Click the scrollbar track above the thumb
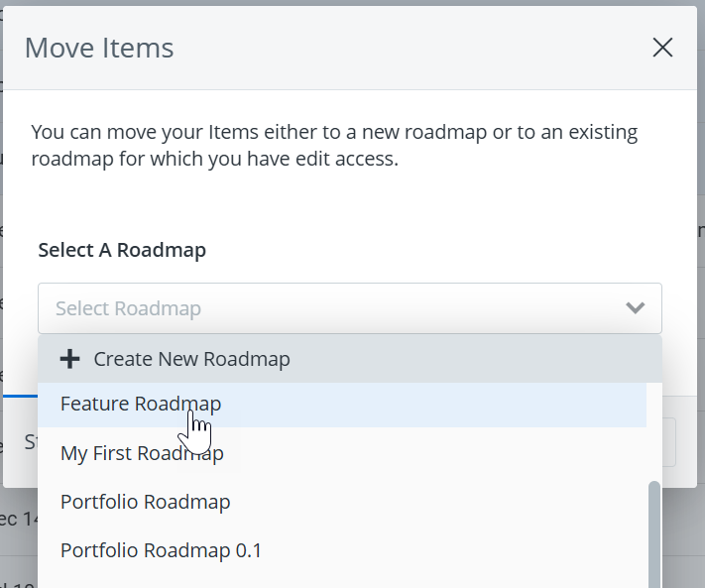Image resolution: width=705 pixels, height=588 pixels. pyautogui.click(x=653, y=436)
